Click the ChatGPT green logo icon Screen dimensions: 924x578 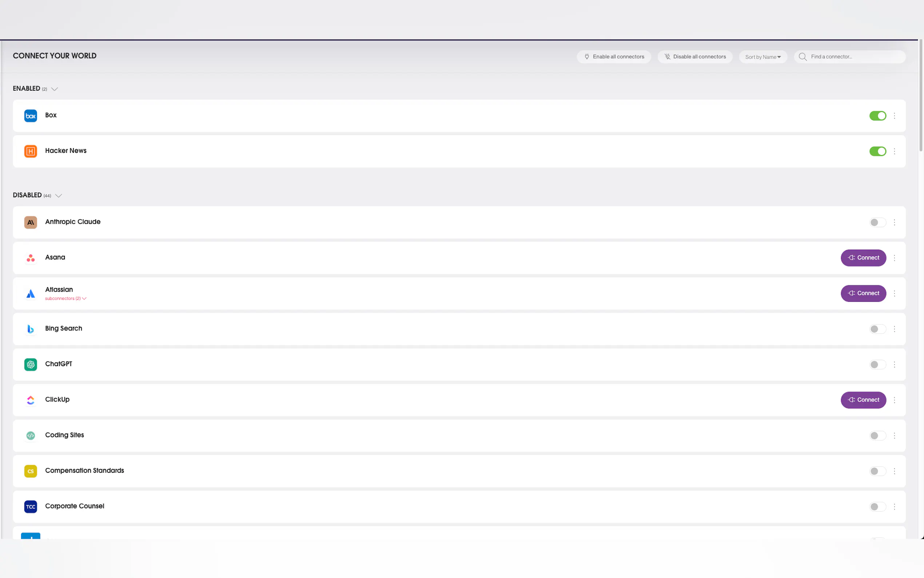(31, 365)
